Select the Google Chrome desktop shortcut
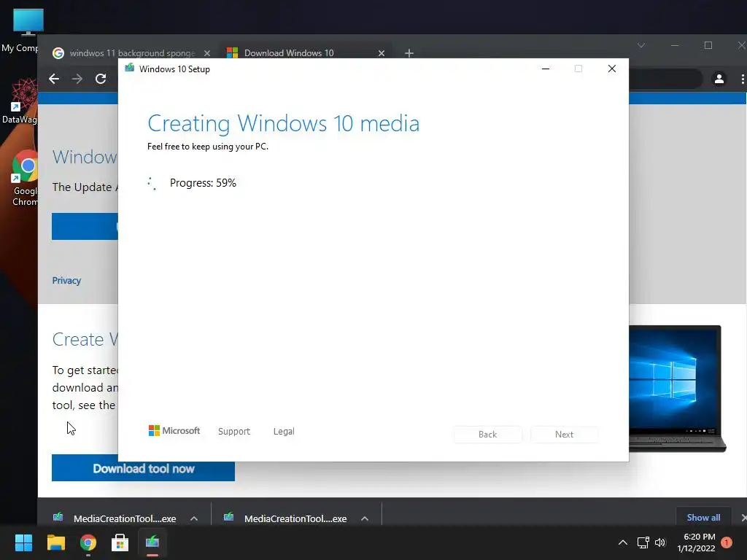Image resolution: width=747 pixels, height=560 pixels. click(x=25, y=179)
